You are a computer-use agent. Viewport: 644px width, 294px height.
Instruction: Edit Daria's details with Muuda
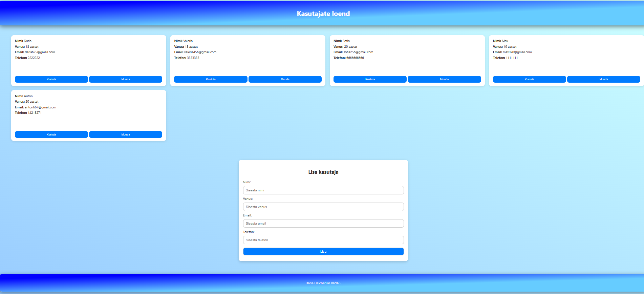(x=125, y=79)
